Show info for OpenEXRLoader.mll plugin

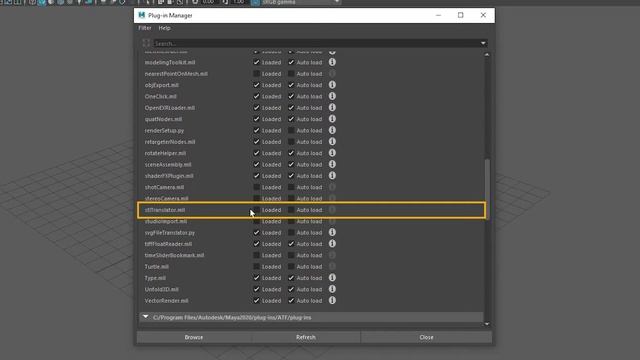coord(332,107)
